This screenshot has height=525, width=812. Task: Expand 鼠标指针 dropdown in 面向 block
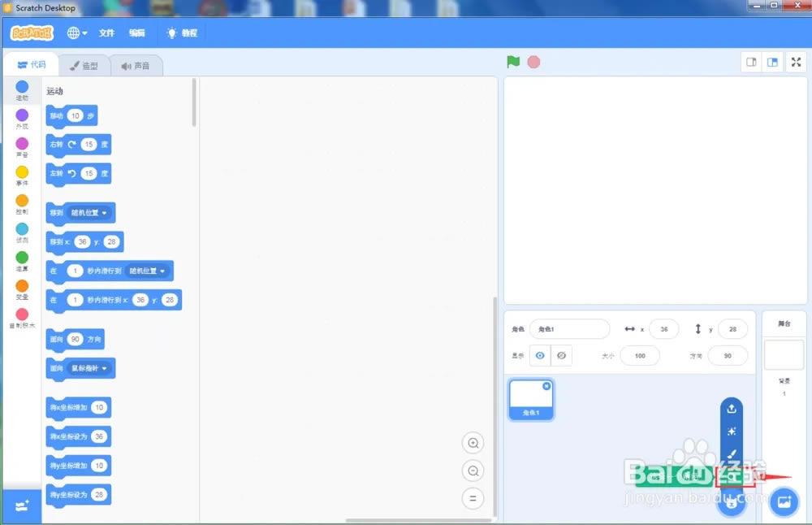pos(105,368)
